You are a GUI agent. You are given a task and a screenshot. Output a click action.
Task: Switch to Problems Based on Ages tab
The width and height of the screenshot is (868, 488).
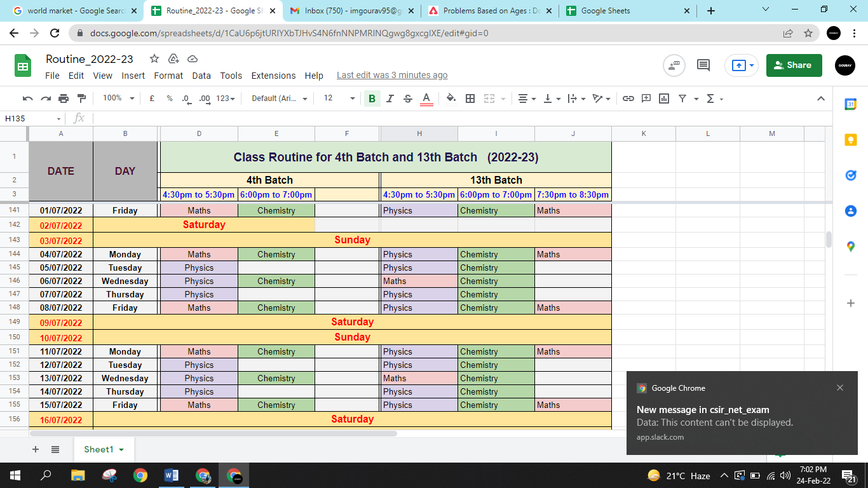[491, 11]
